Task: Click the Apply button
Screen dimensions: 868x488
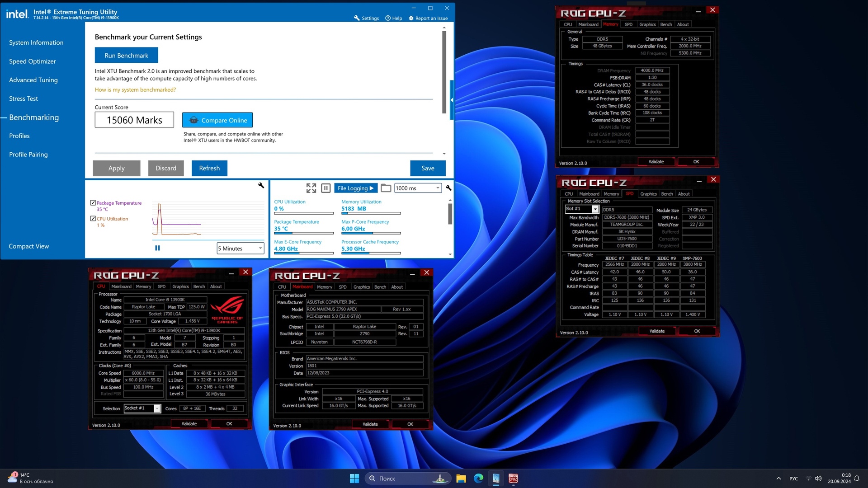Action: (117, 168)
